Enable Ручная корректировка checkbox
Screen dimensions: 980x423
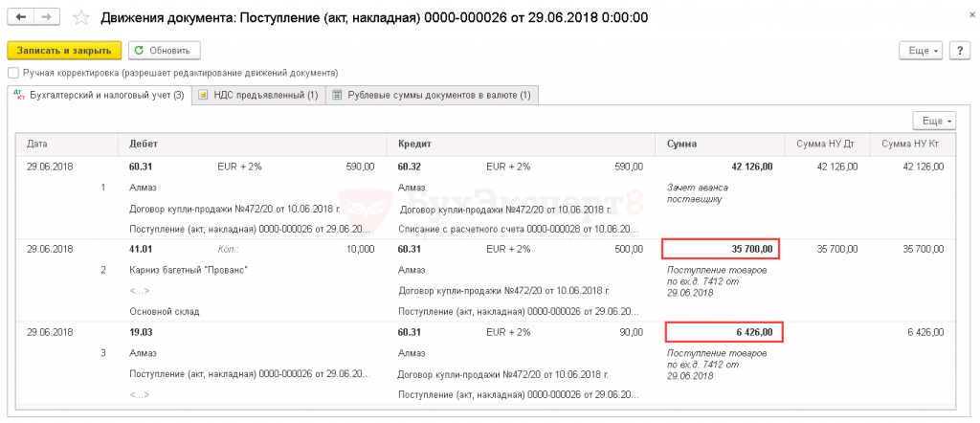[x=12, y=73]
